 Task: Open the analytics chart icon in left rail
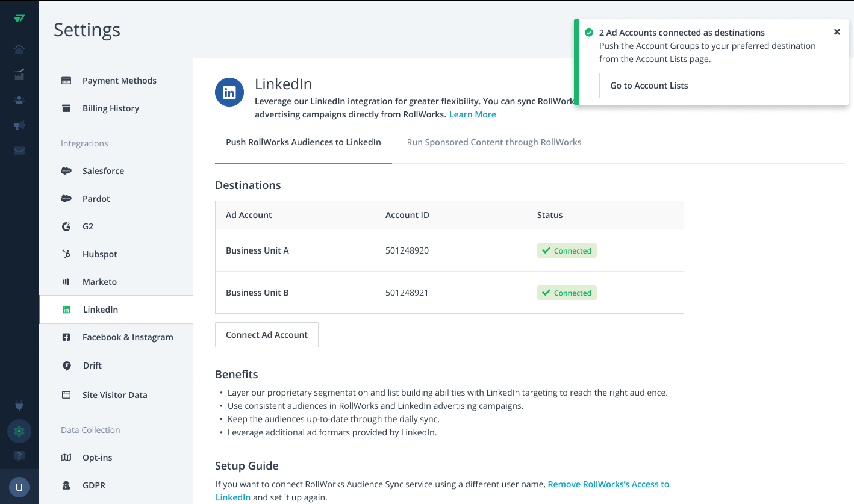[x=19, y=75]
